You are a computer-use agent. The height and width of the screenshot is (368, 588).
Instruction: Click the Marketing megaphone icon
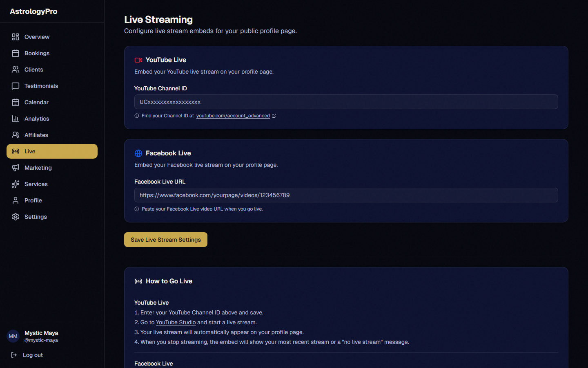(16, 168)
